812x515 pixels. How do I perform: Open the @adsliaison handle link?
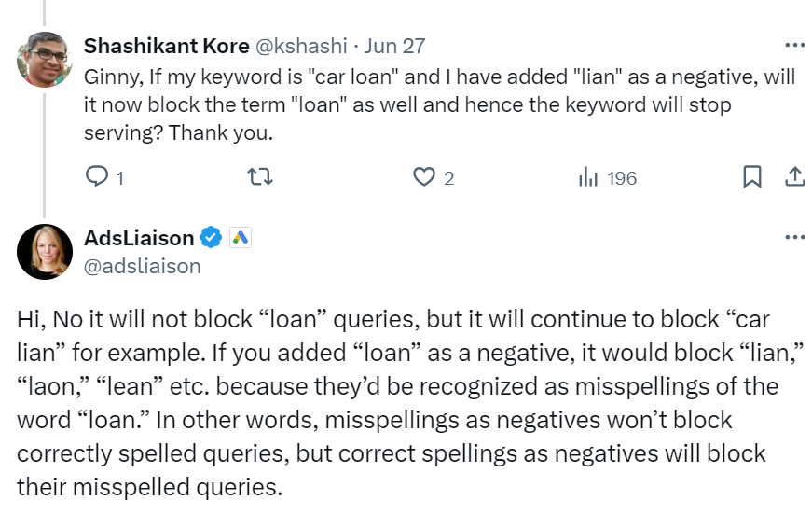tap(143, 266)
